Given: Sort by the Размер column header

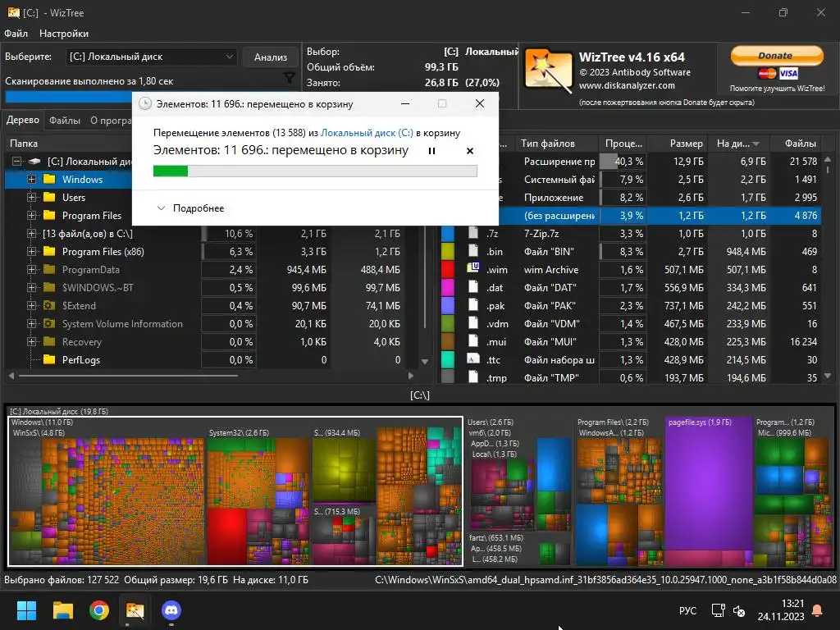Looking at the screenshot, I should pos(678,143).
